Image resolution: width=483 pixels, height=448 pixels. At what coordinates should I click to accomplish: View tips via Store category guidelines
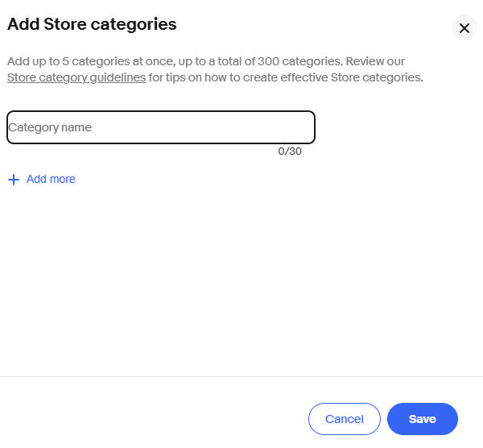point(76,78)
